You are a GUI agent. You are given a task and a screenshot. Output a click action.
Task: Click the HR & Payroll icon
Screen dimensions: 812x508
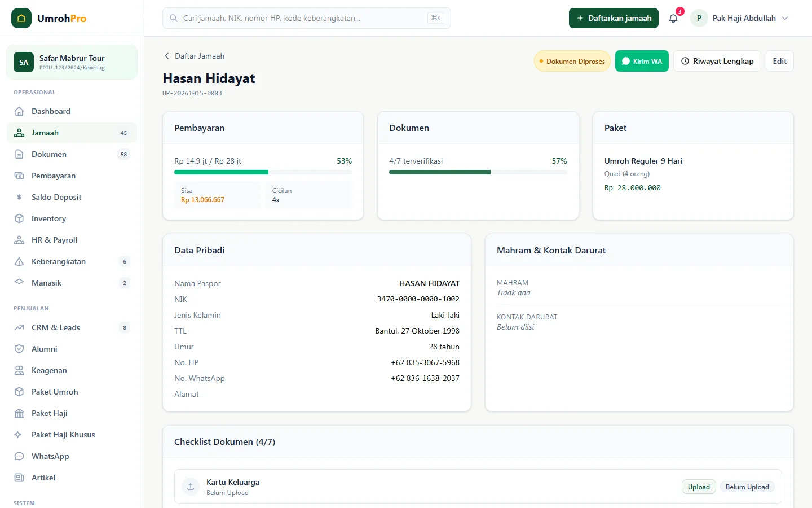(x=19, y=240)
